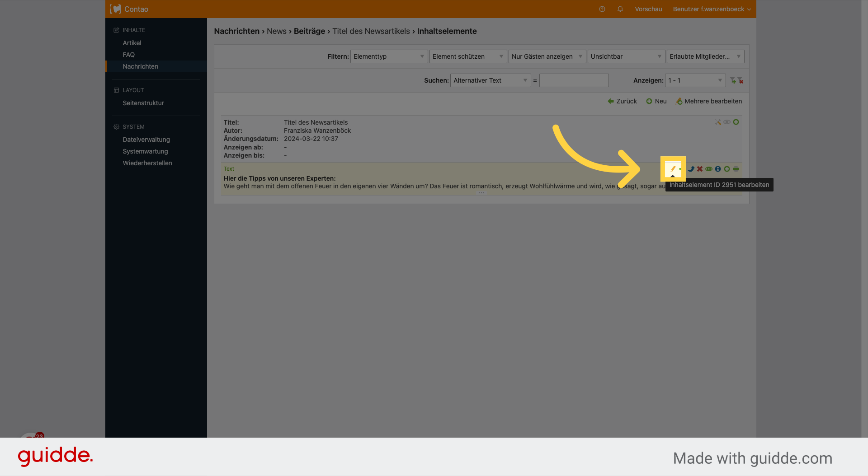Open FAQ in the sidebar
This screenshot has height=476, width=868.
129,55
